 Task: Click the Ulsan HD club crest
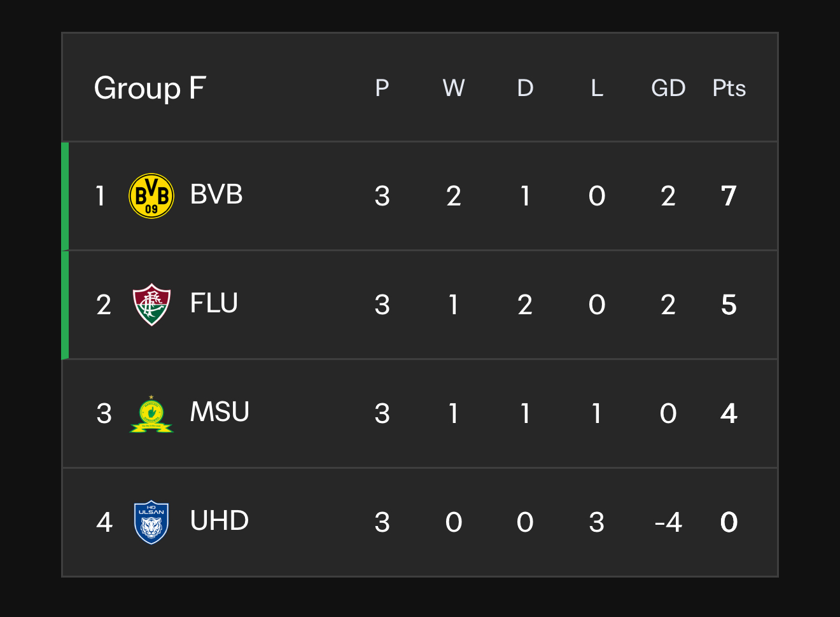151,522
